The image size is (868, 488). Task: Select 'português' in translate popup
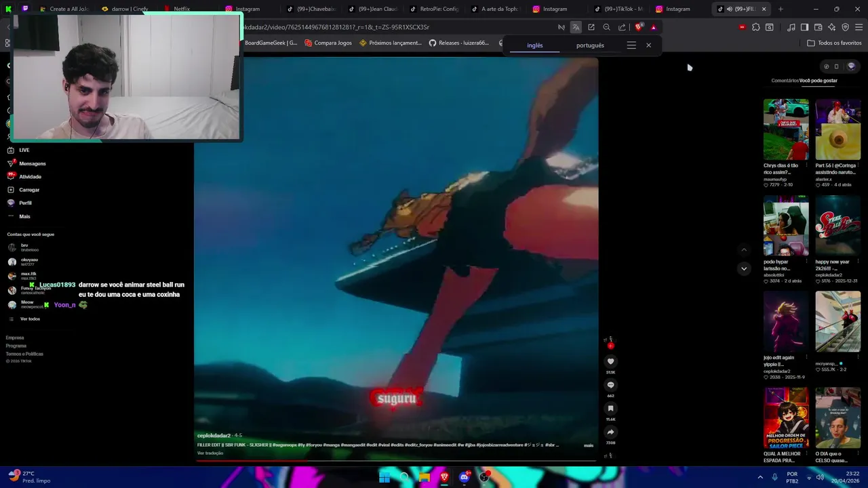click(x=590, y=45)
